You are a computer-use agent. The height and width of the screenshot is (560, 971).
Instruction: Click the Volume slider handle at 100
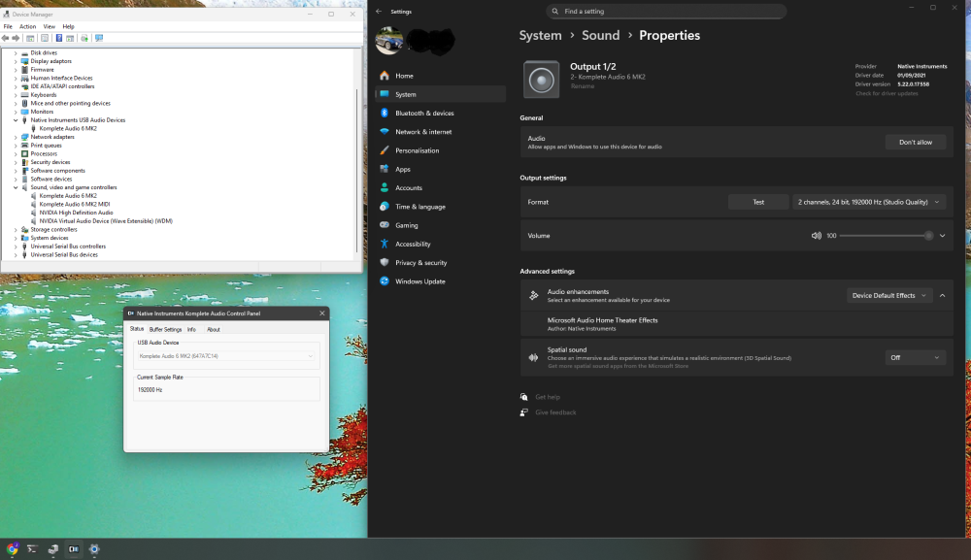[x=928, y=236]
